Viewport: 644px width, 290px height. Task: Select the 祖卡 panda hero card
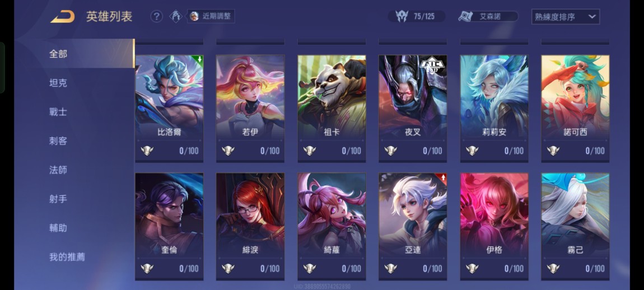[x=332, y=109]
